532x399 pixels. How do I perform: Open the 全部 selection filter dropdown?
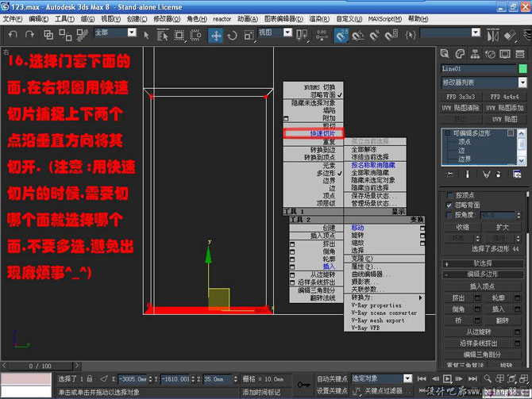pyautogui.click(x=132, y=33)
